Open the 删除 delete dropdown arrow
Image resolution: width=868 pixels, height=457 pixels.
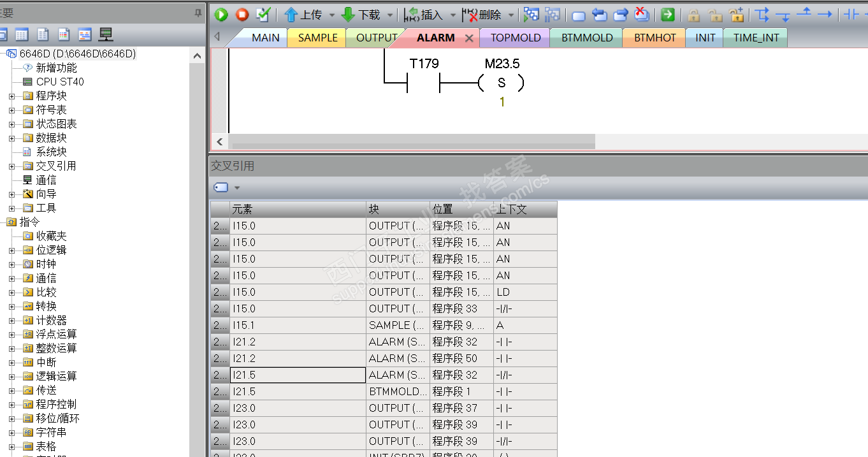coord(510,15)
